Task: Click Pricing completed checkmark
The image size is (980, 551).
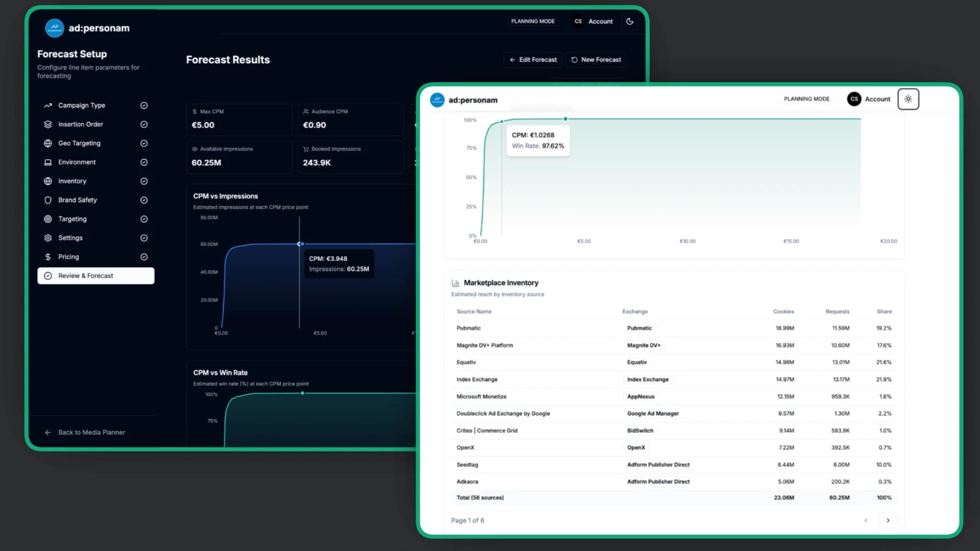Action: [144, 257]
